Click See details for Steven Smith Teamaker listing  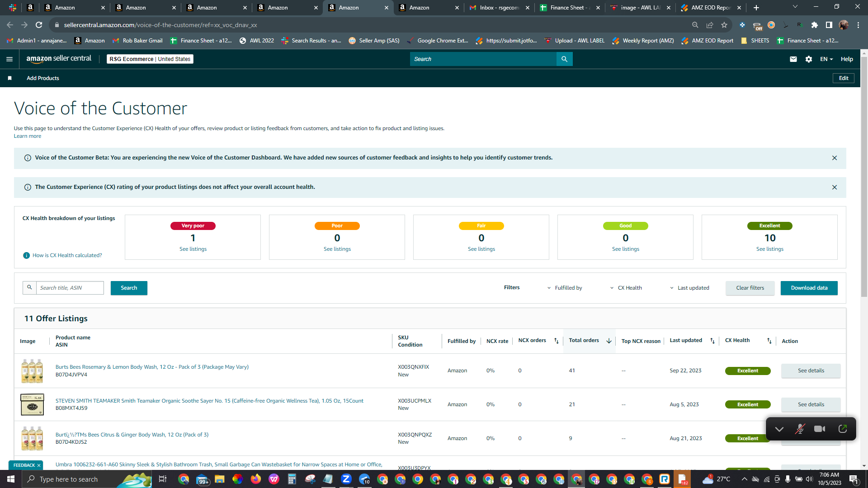tap(811, 404)
